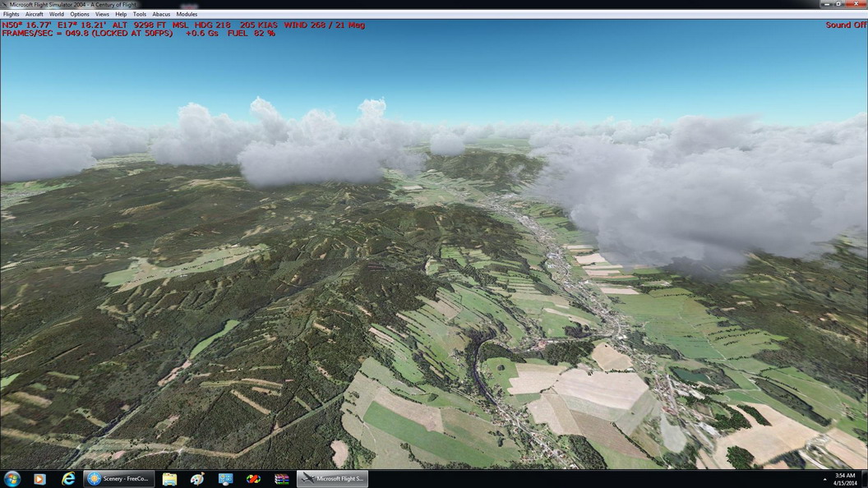The width and height of the screenshot is (868, 488).
Task: Open Internet Explorer from the taskbar
Action: 68,479
